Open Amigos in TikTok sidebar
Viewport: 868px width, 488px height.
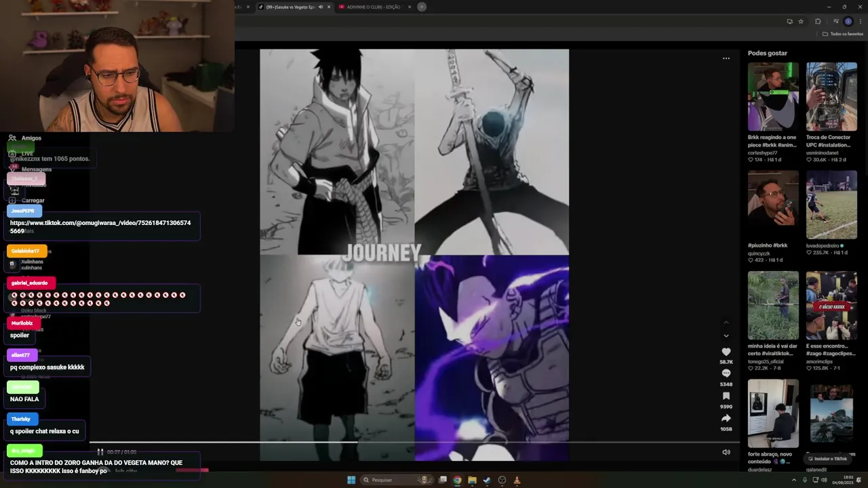(24, 138)
